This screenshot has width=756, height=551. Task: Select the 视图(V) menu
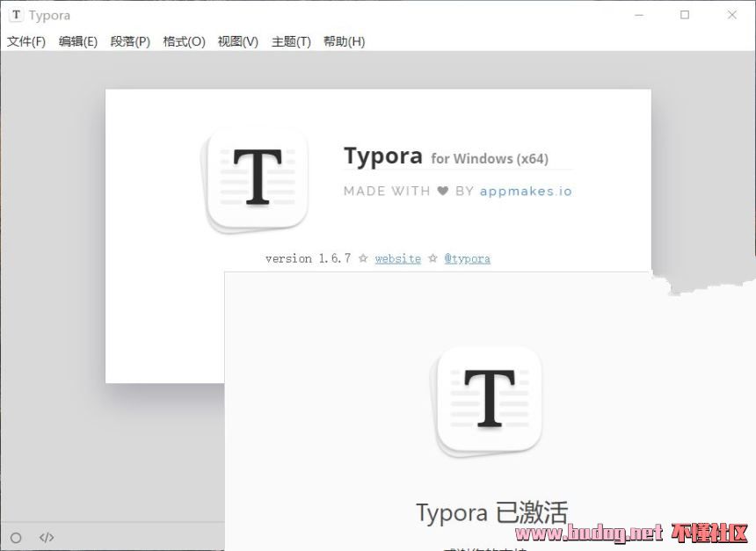tap(237, 41)
